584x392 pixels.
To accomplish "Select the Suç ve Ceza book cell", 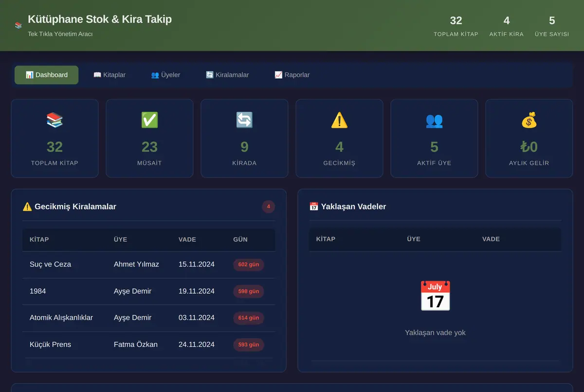I will pos(50,265).
